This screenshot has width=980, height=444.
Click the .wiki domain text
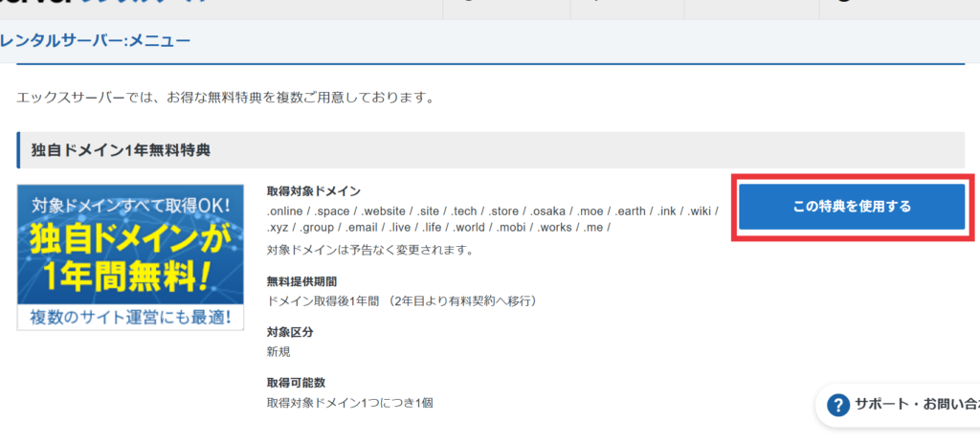click(x=699, y=211)
